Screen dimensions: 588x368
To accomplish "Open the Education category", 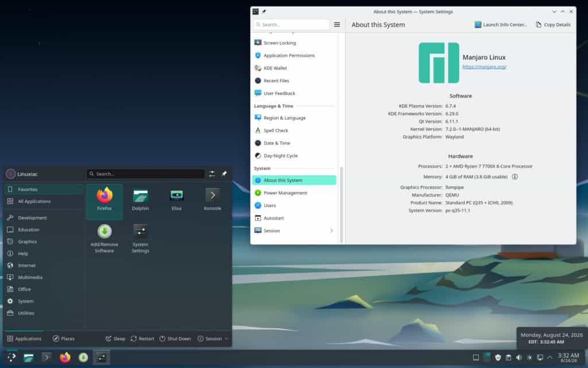I will point(44,229).
